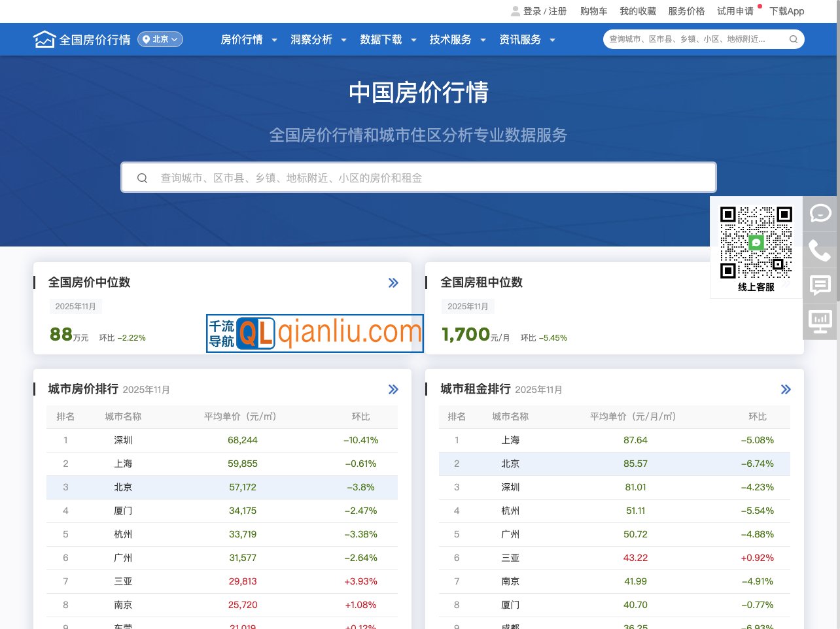The image size is (840, 629).
Task: Open the 试用申请 link with red dot
Action: [735, 11]
